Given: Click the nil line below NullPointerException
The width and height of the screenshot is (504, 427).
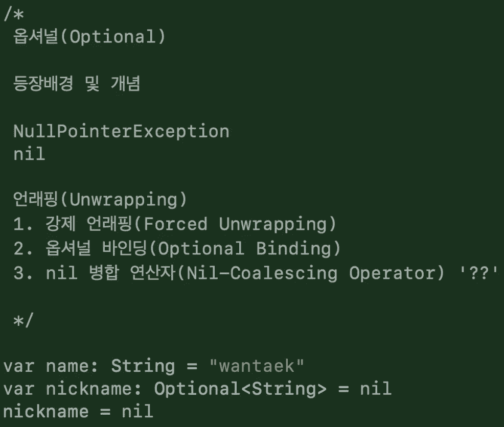Looking at the screenshot, I should (x=29, y=154).
